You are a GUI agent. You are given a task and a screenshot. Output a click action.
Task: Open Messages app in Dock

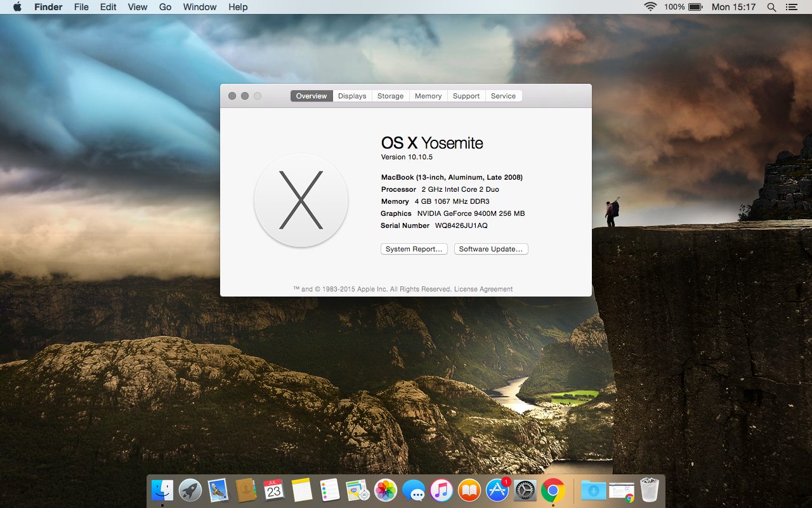[414, 490]
